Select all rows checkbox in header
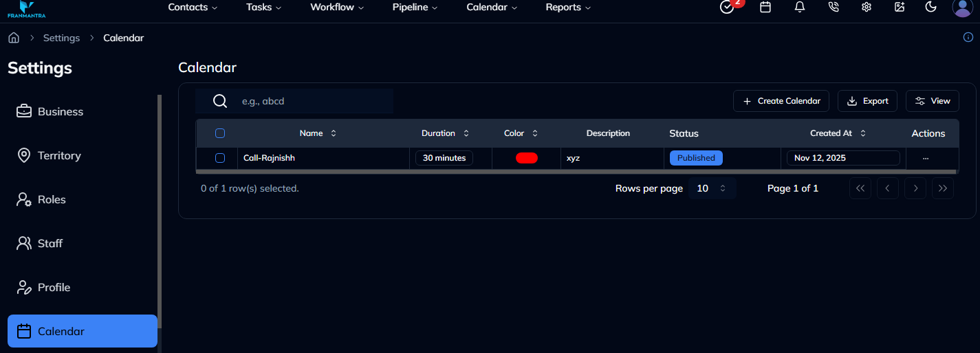 (x=220, y=133)
